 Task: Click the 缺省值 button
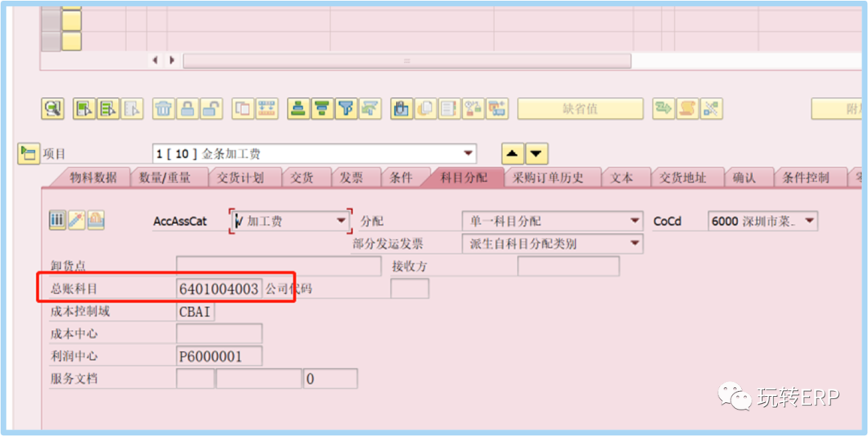(x=580, y=109)
